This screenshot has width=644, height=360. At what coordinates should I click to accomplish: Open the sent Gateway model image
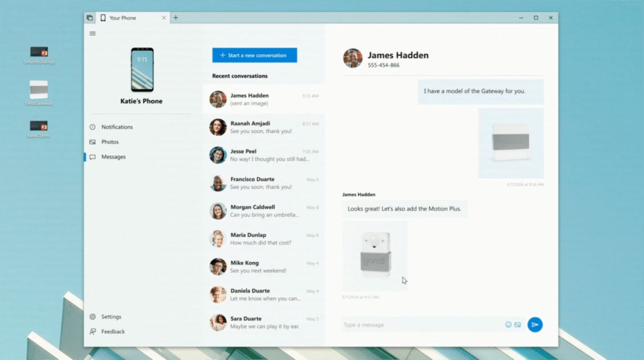(511, 143)
